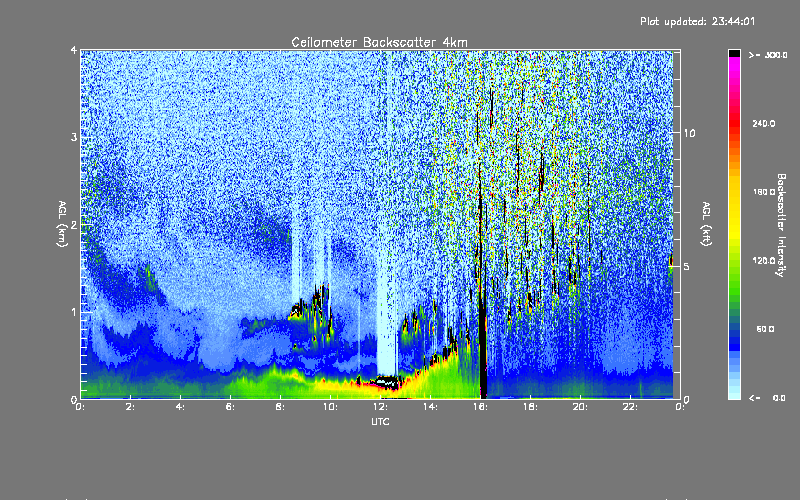This screenshot has width=800, height=500.
Task: Click the "6:" UTC hour tick
Action: (230, 407)
